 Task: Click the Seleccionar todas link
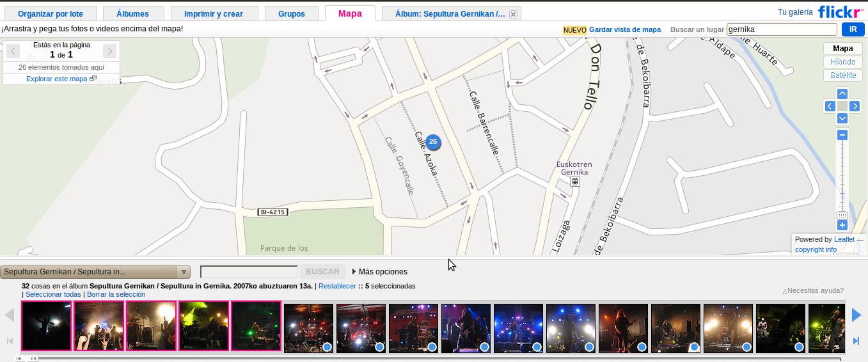coord(53,294)
